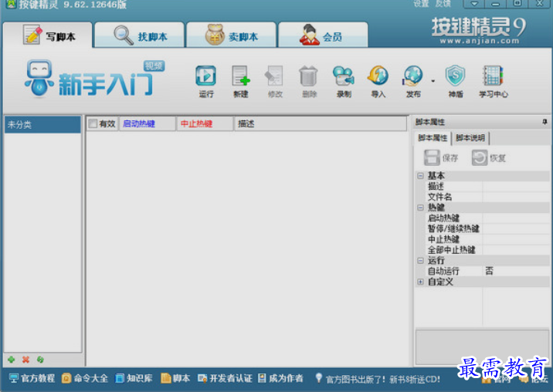Select the 暂停/继续热键 property row

tap(487, 228)
